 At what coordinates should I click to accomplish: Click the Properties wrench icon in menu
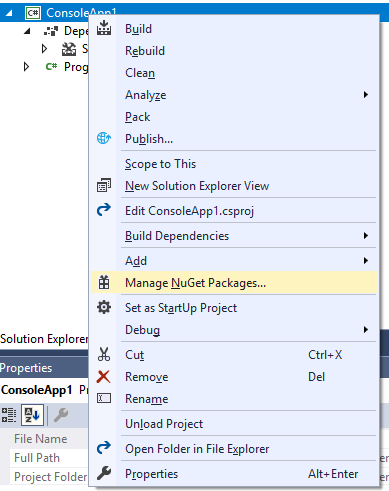tap(104, 473)
